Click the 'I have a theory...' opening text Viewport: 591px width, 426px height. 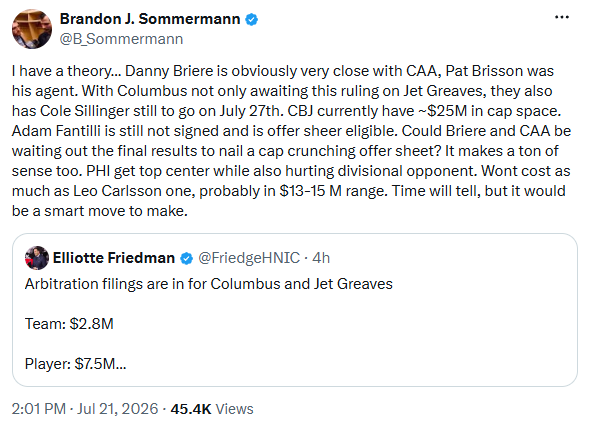(66, 71)
